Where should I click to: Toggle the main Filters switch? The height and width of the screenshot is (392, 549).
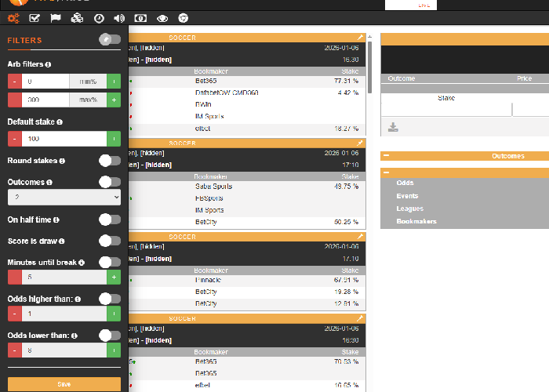[110, 39]
